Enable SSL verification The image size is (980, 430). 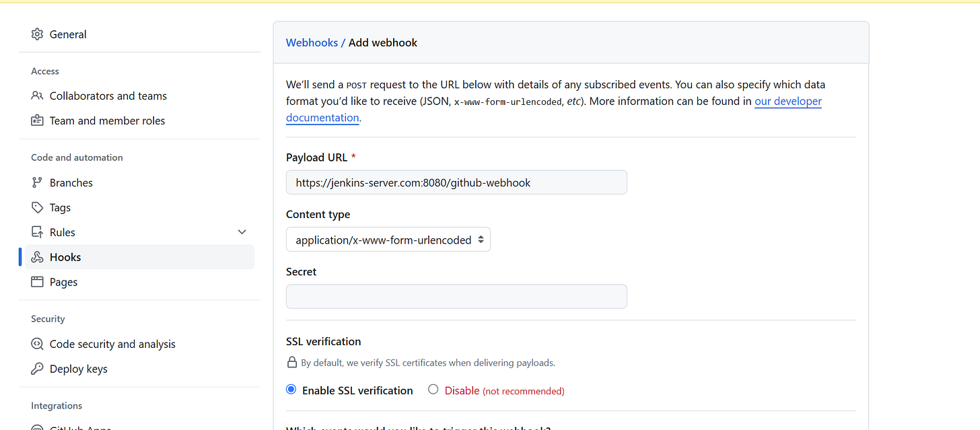tap(291, 389)
